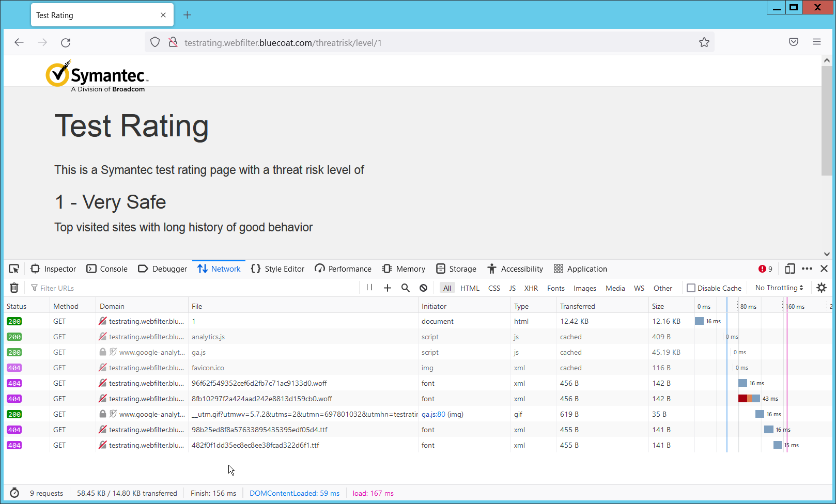Image resolution: width=836 pixels, height=504 pixels.
Task: Pause recording the network log
Action: click(x=369, y=288)
